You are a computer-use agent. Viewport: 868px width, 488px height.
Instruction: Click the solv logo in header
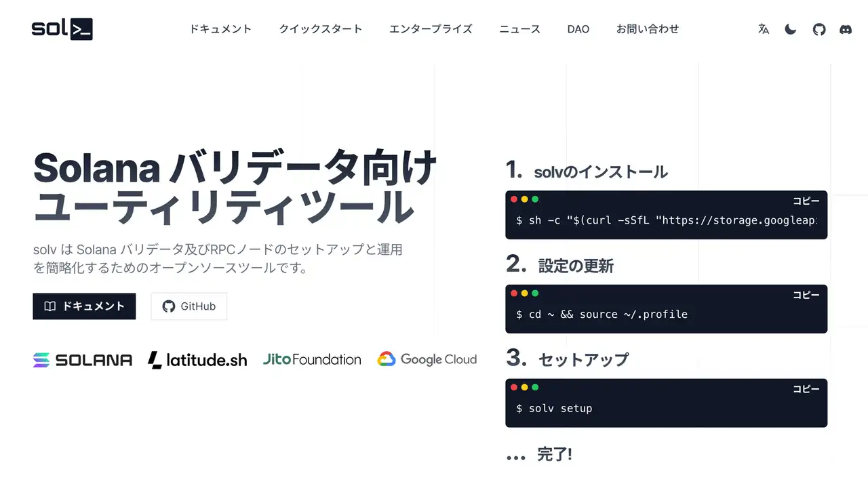[62, 29]
